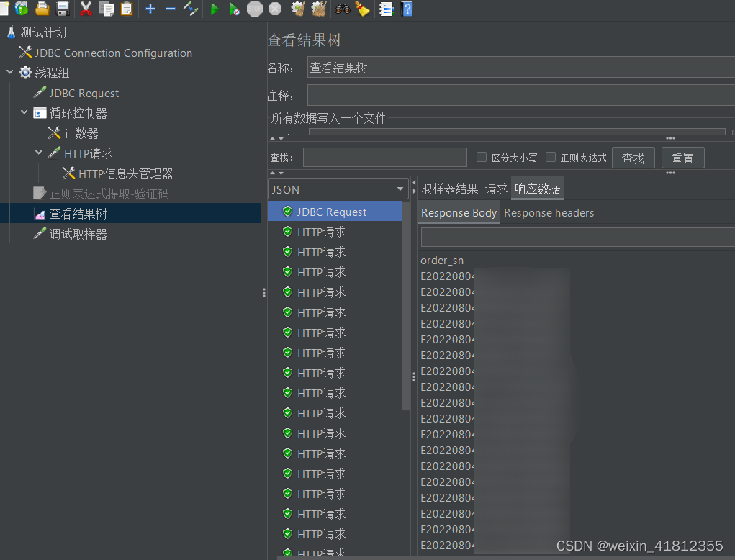Cut selected element using the scissors icon
Viewport: 735px width, 560px height.
pos(86,9)
